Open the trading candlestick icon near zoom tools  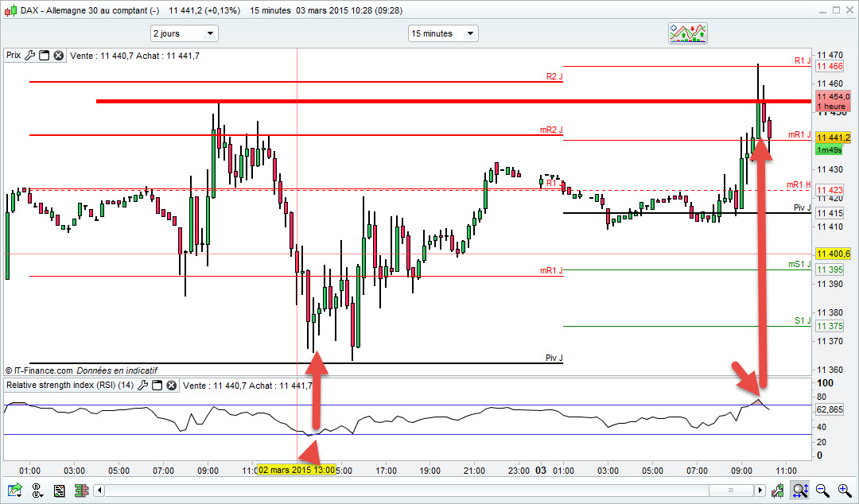(x=777, y=490)
